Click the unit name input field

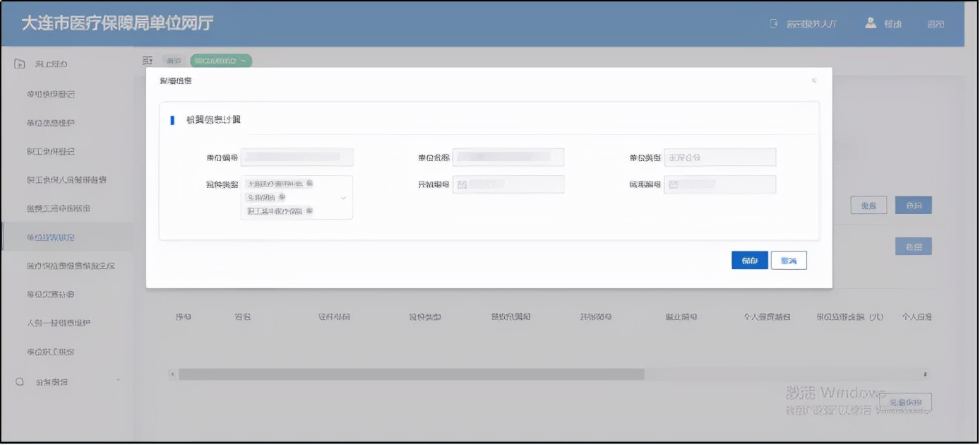tap(508, 157)
